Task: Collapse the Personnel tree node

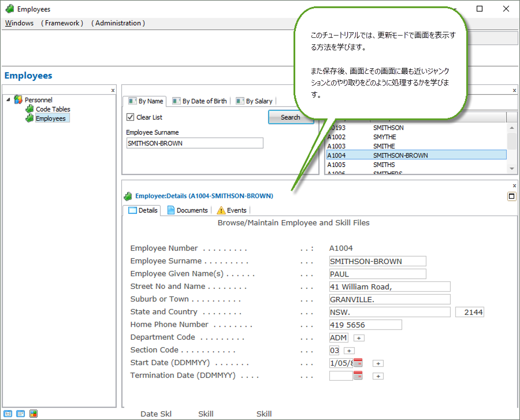Action: coord(8,100)
